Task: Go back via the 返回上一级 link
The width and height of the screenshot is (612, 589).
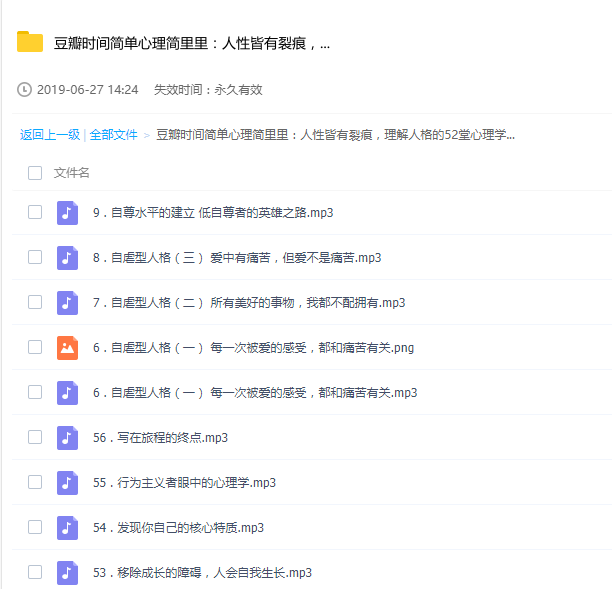Action: point(50,135)
